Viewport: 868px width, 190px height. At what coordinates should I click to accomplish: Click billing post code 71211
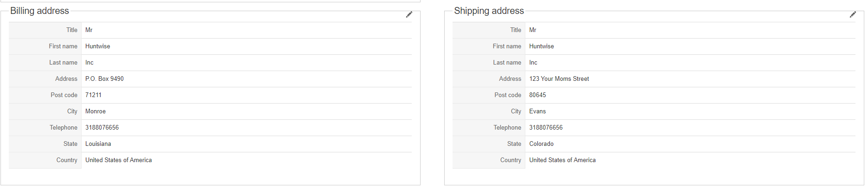93,95
